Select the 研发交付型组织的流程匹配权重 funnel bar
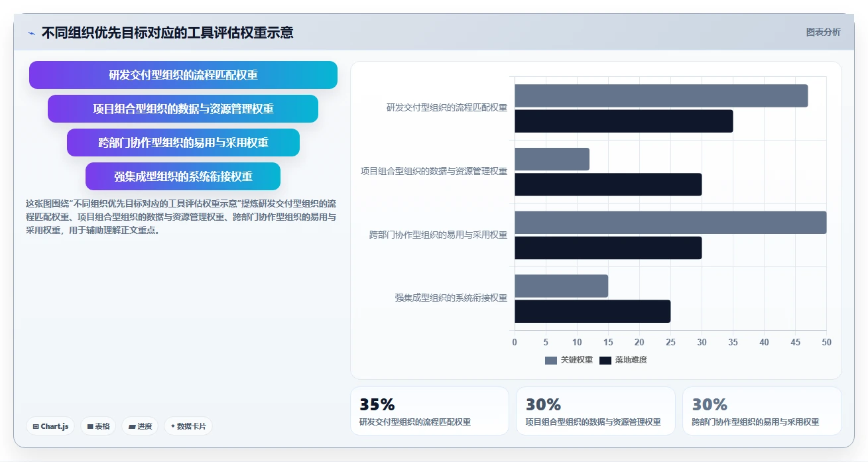 (183, 75)
